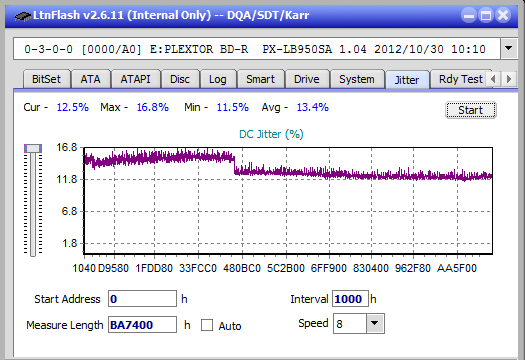Select the Jitter tab
525x360 pixels.
(x=407, y=80)
